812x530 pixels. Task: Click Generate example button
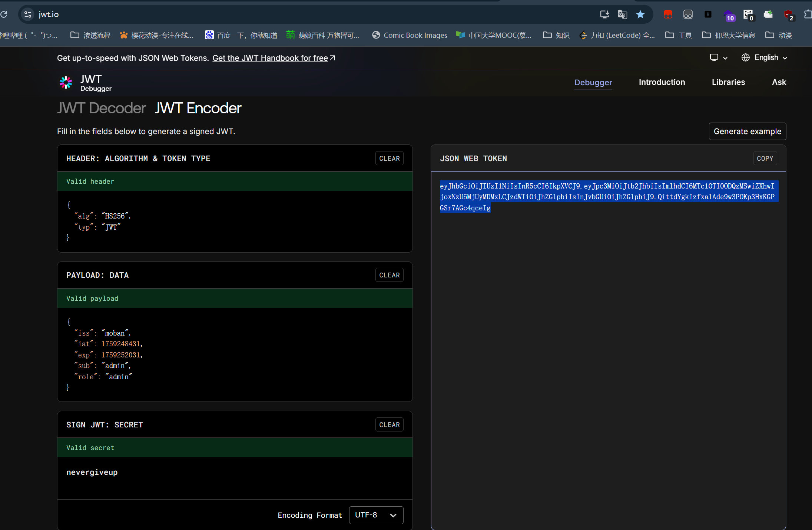coord(747,131)
